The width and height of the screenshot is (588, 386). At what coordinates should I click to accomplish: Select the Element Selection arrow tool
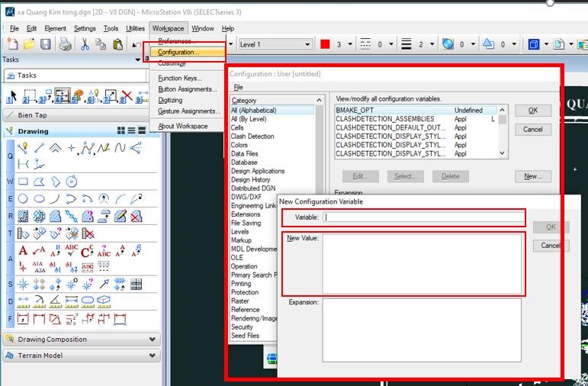tap(11, 97)
